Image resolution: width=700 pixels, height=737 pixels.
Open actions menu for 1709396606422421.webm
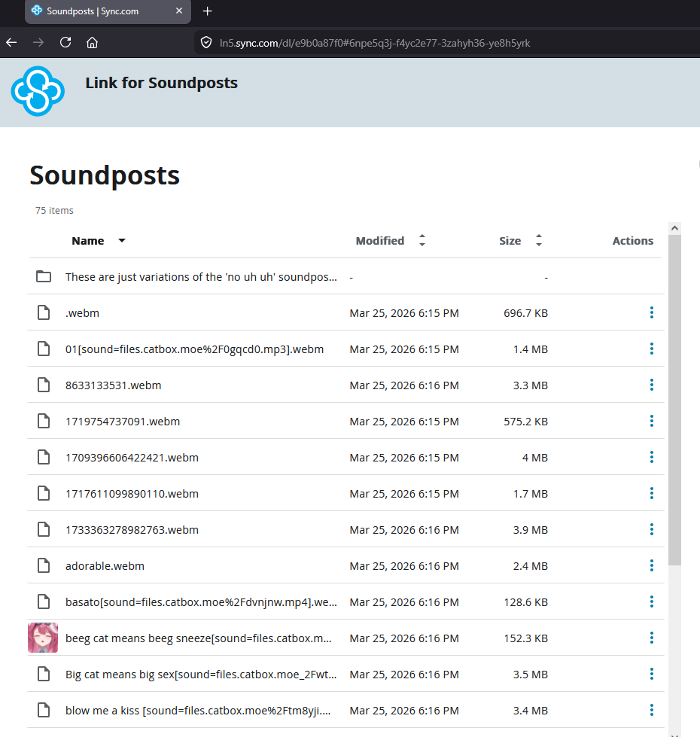tap(652, 458)
